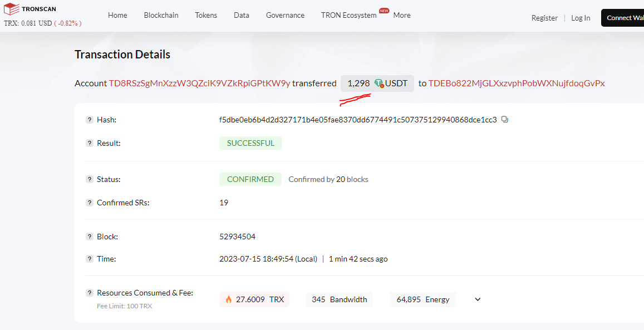Click the -0.82% price change text
Screen dimensions: 644x330
(x=68, y=23)
